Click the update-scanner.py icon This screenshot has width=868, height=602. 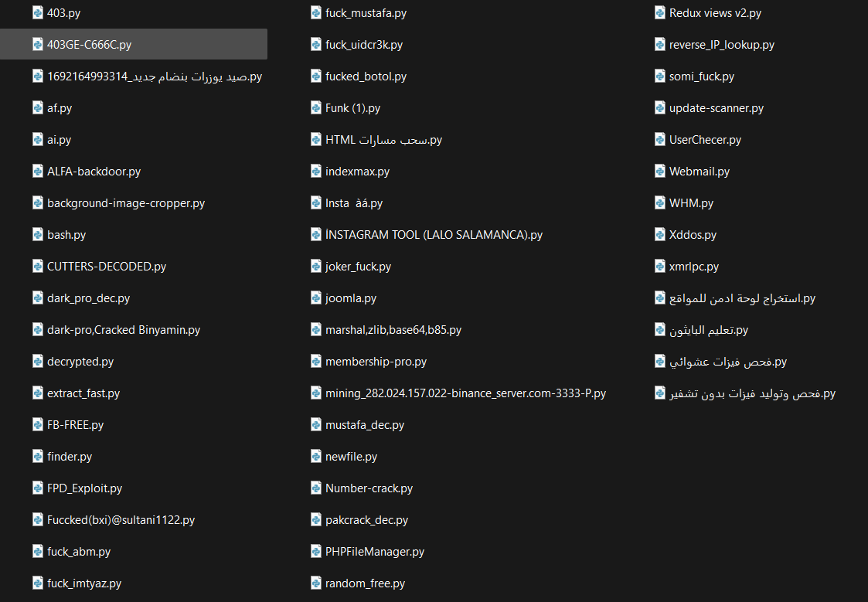click(x=660, y=108)
